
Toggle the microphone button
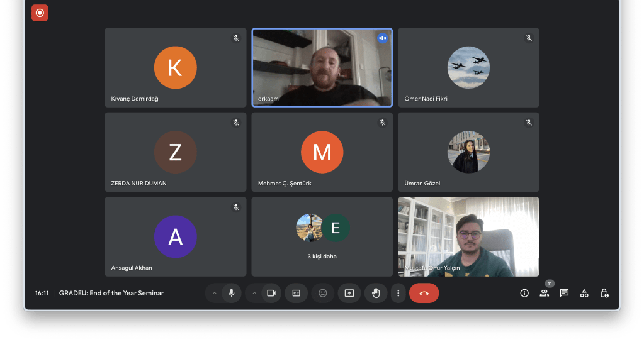coord(231,293)
